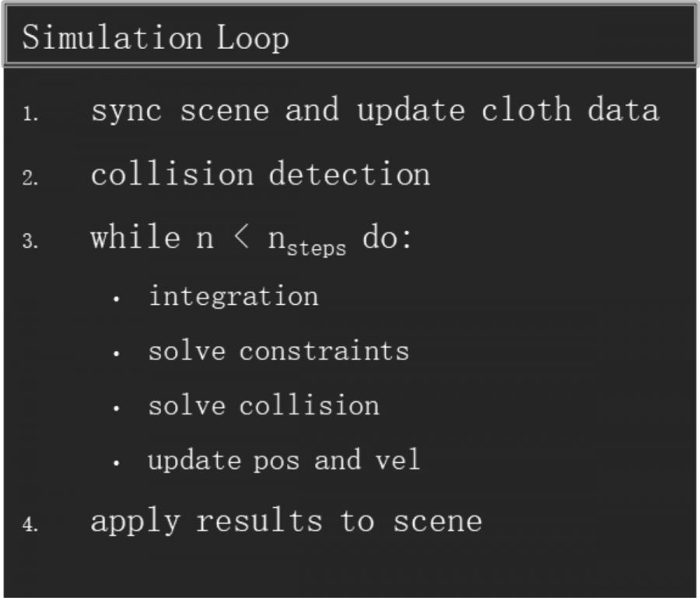Click the "Simulation Loop" title header
The width and height of the screenshot is (700, 598).
click(x=156, y=37)
